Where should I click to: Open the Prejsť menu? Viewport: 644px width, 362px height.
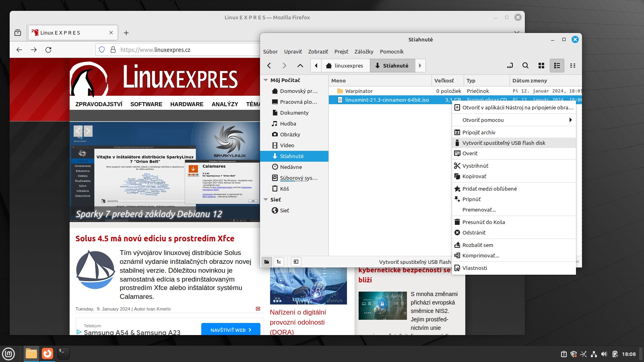pos(341,51)
